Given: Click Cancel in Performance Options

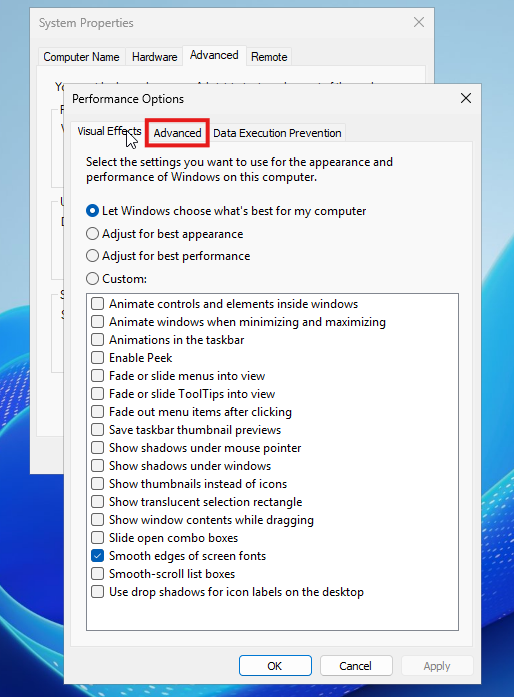Looking at the screenshot, I should (x=356, y=665).
